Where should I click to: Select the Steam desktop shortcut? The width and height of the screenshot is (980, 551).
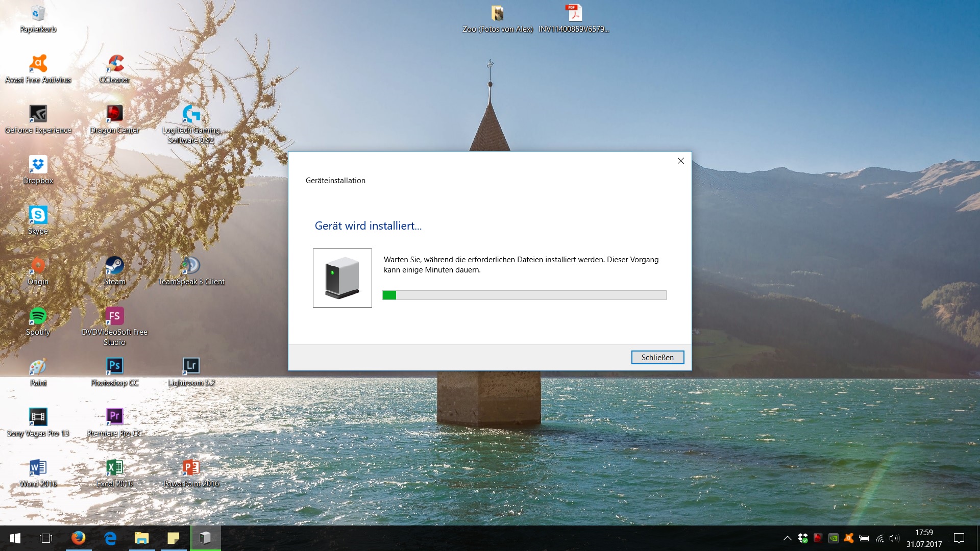115,265
